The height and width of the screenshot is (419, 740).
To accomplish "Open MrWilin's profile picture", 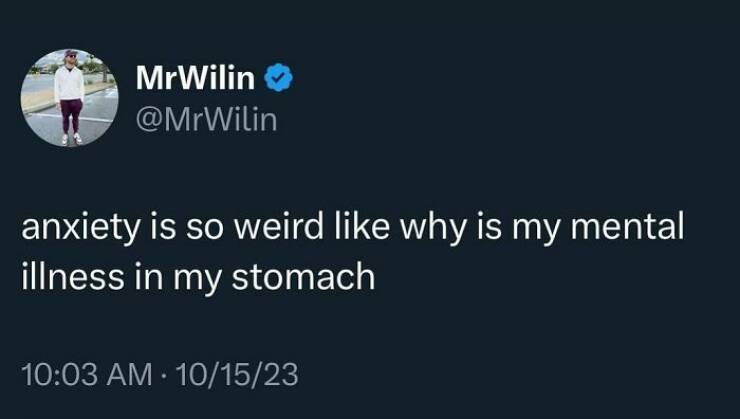I will pyautogui.click(x=70, y=97).
